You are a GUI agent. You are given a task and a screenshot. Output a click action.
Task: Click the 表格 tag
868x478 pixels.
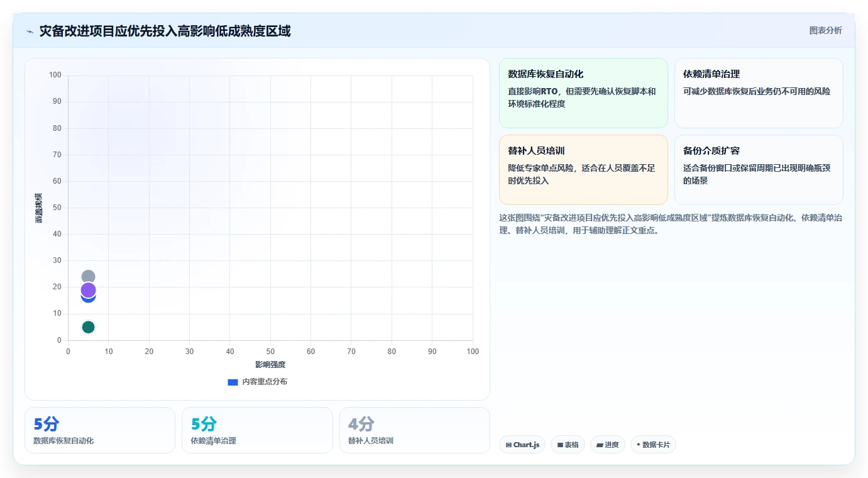[568, 445]
